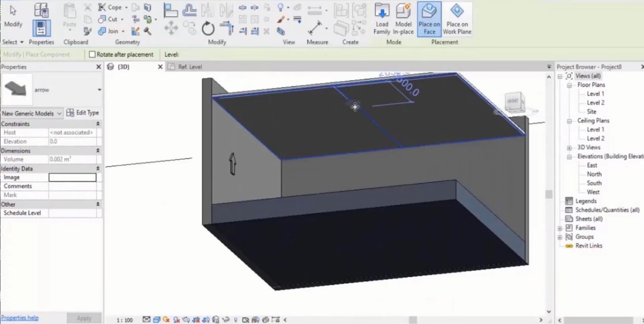Select the Match Type Properties brush icon
644x324 pixels.
click(88, 31)
